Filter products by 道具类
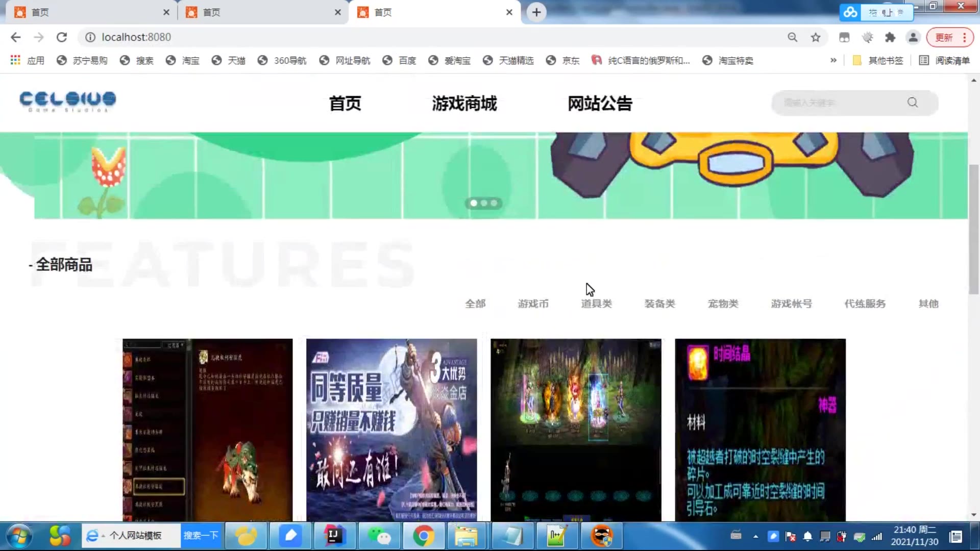The height and width of the screenshot is (551, 980). (596, 304)
